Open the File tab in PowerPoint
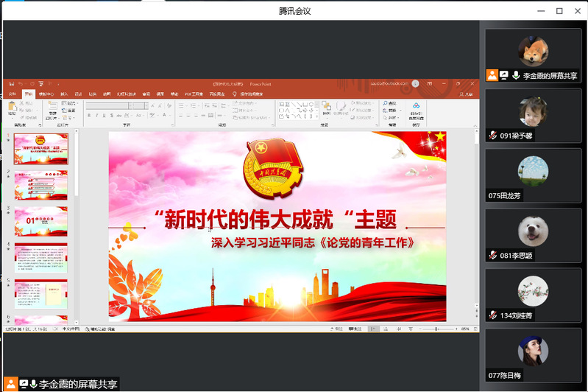This screenshot has width=588, height=392. tap(13, 94)
